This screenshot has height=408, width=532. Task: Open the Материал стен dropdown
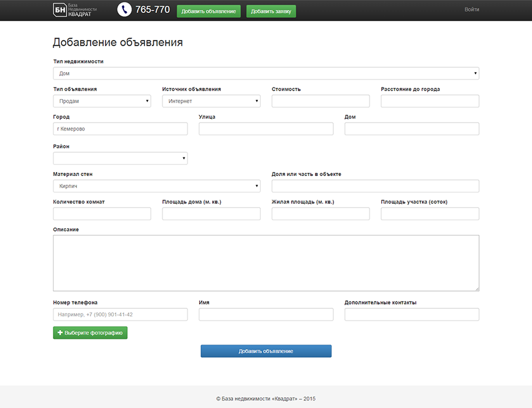click(156, 186)
